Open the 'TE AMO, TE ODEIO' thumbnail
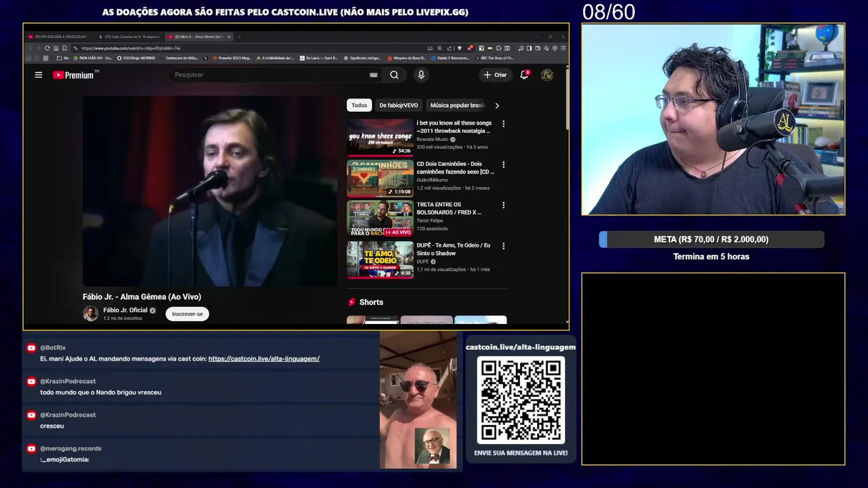The height and width of the screenshot is (488, 868). (380, 260)
